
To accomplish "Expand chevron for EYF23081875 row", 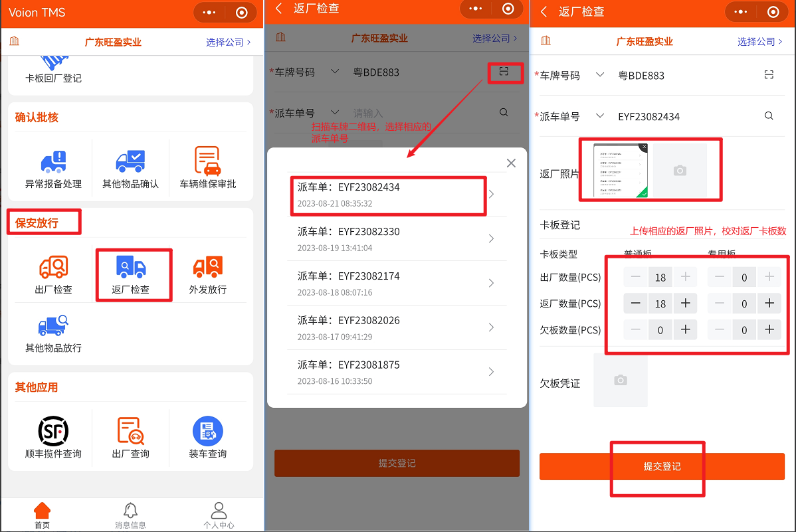I will (x=491, y=372).
